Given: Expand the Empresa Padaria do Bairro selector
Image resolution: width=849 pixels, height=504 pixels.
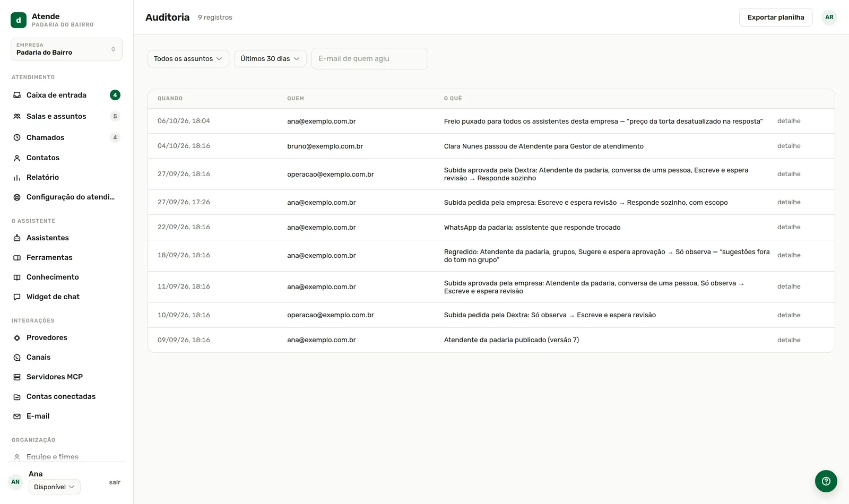Looking at the screenshot, I should pyautogui.click(x=66, y=49).
